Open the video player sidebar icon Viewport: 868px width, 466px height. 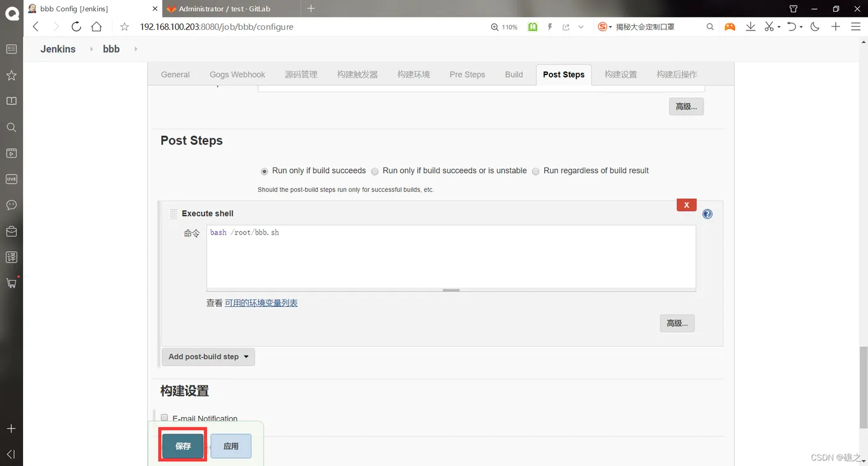[11, 153]
